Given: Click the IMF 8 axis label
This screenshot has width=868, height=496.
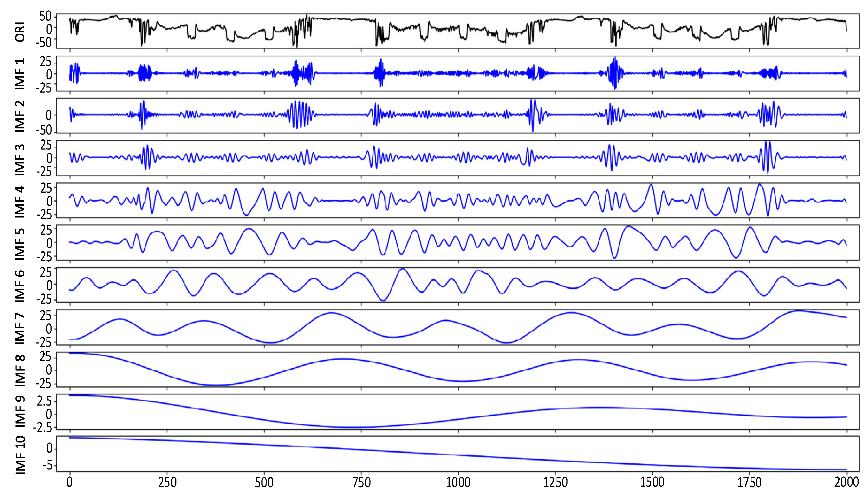Looking at the screenshot, I should [x=20, y=370].
